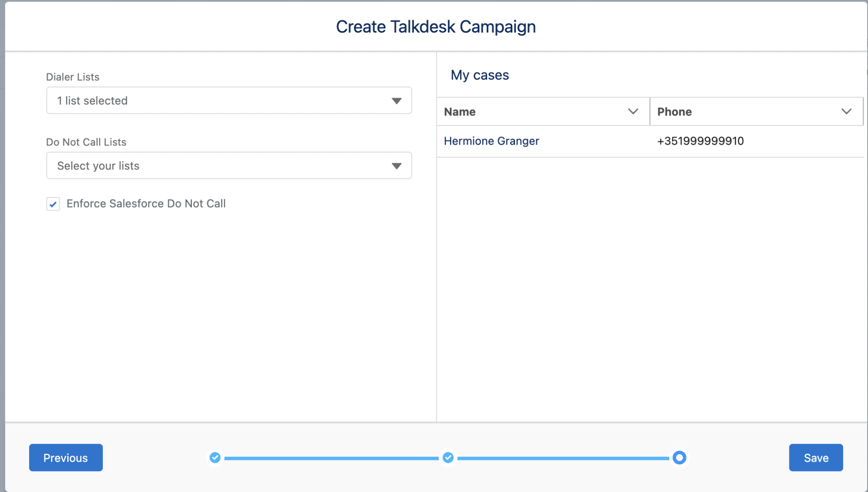Click the first completed progress step checkmark
The image size is (868, 492).
215,457
